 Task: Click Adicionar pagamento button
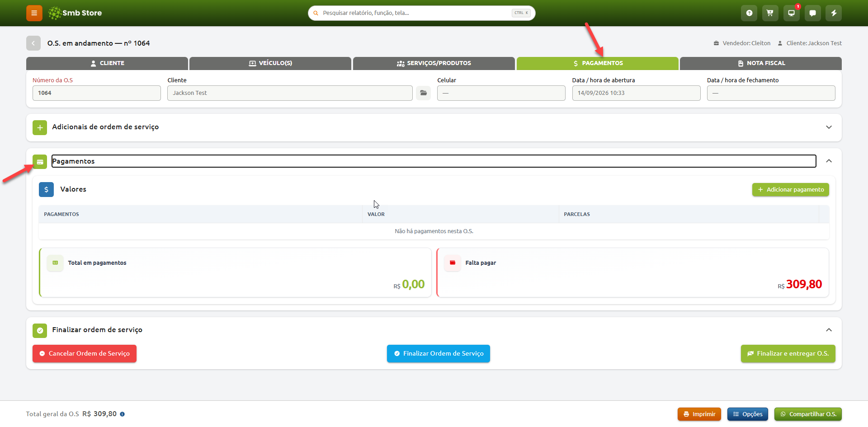point(791,190)
